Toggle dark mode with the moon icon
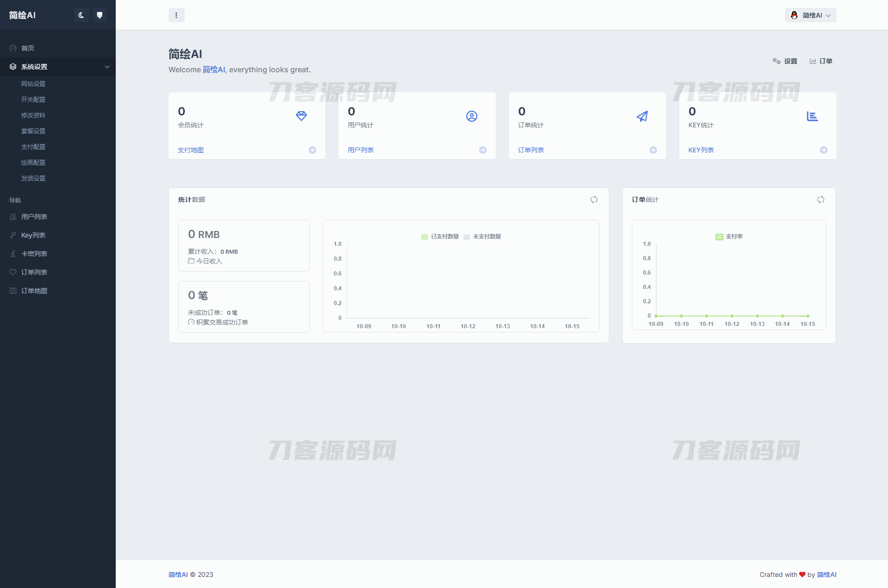888x588 pixels. click(x=81, y=15)
